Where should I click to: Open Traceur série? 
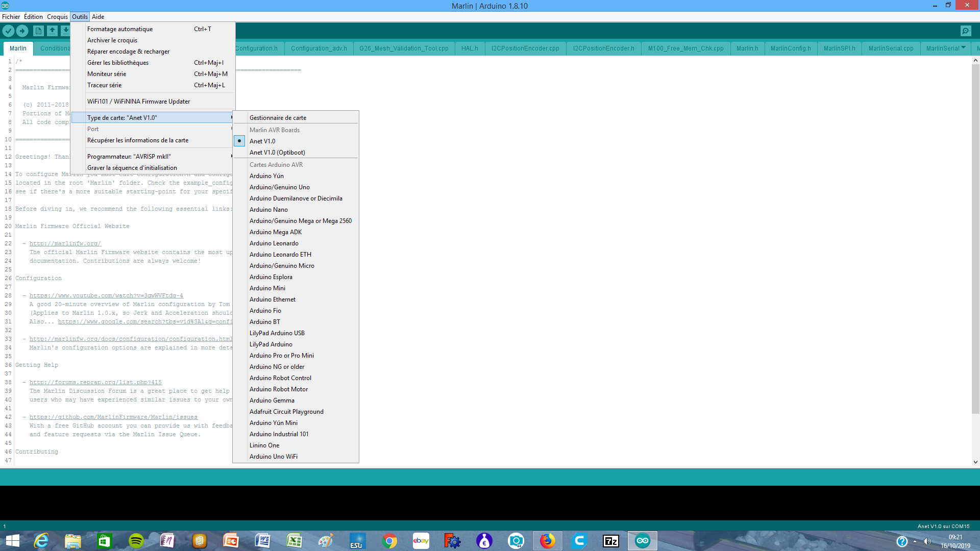click(x=153, y=85)
